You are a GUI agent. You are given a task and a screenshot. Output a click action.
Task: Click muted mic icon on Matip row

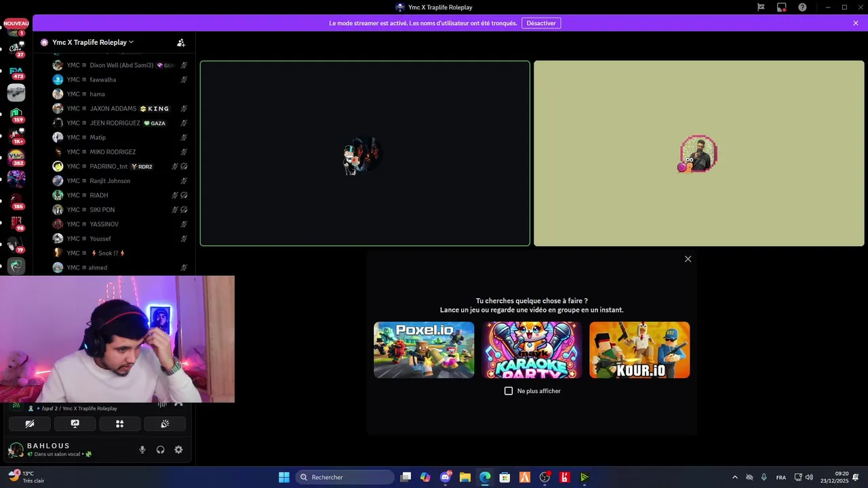point(184,138)
